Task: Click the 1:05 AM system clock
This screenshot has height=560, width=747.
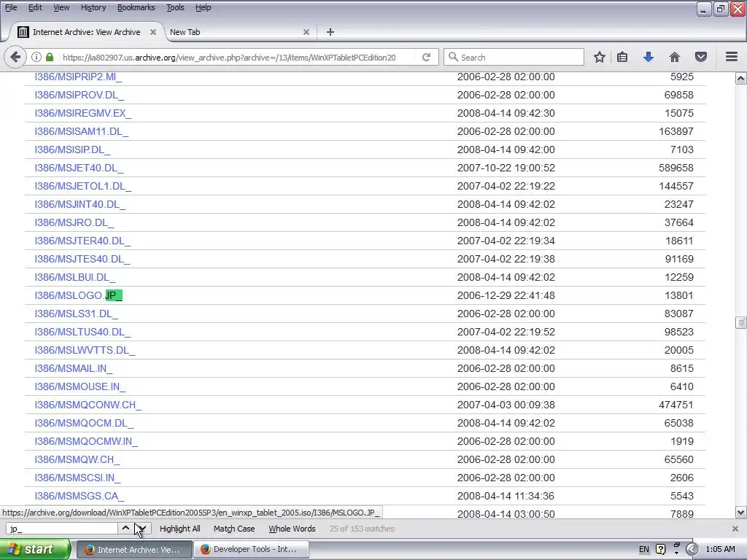Action: pyautogui.click(x=720, y=549)
